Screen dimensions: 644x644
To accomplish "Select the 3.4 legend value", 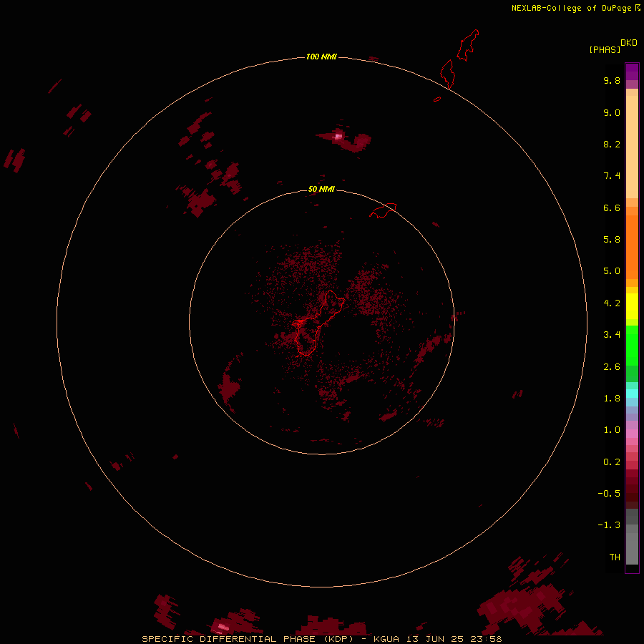I will [x=612, y=335].
